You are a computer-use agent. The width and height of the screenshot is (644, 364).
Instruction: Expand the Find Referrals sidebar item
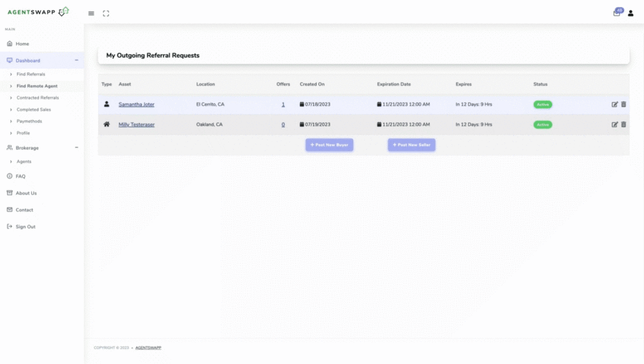pyautogui.click(x=30, y=74)
